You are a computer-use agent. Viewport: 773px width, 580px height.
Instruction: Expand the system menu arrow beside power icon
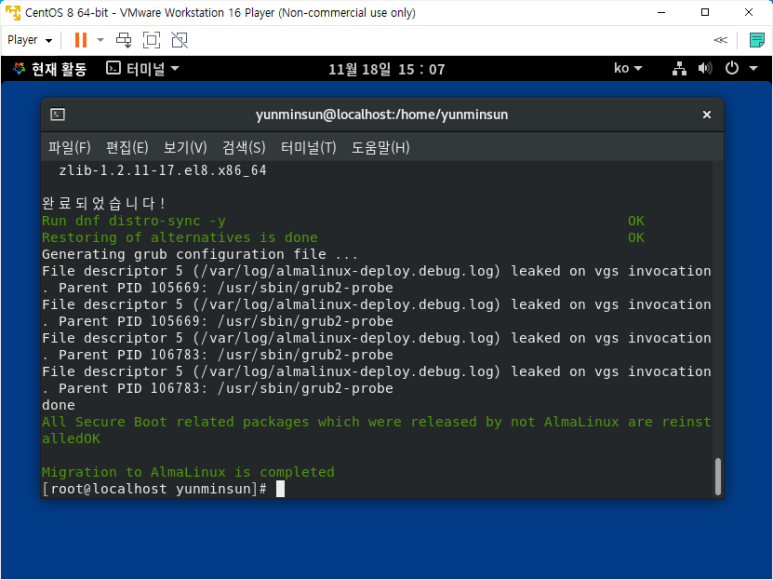point(753,68)
